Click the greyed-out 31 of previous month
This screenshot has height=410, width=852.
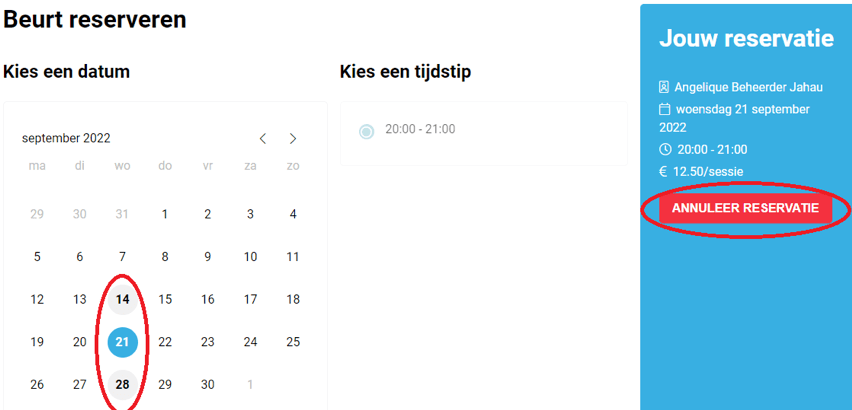click(122, 214)
